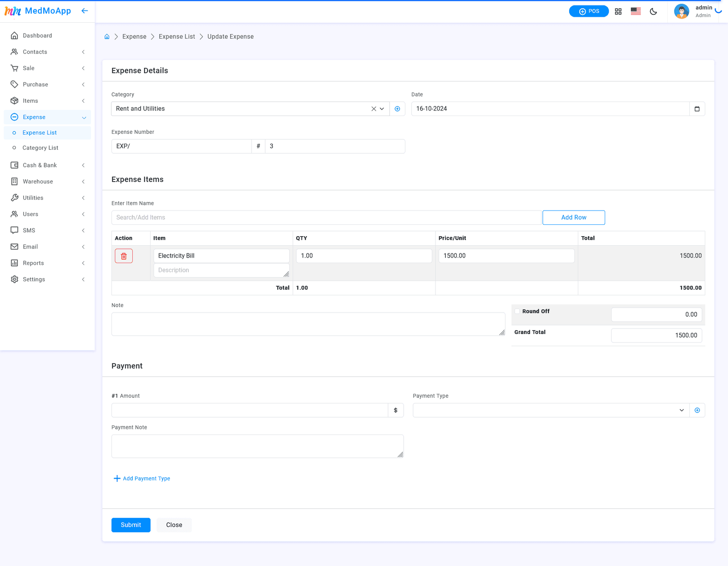728x566 pixels.
Task: Toggle dark mode moon icon
Action: point(653,11)
